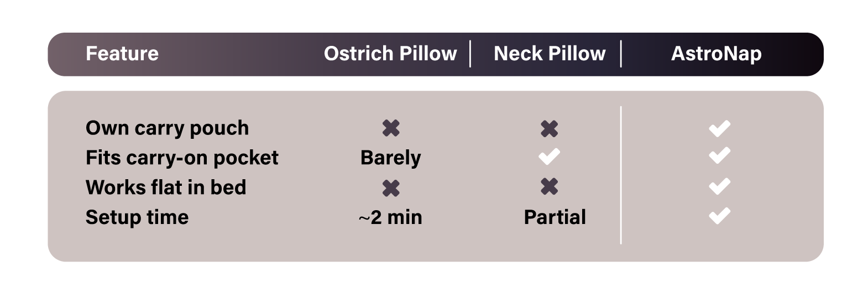The width and height of the screenshot is (868, 297).
Task: Click the ~2 min setup time value
Action: [x=390, y=217]
